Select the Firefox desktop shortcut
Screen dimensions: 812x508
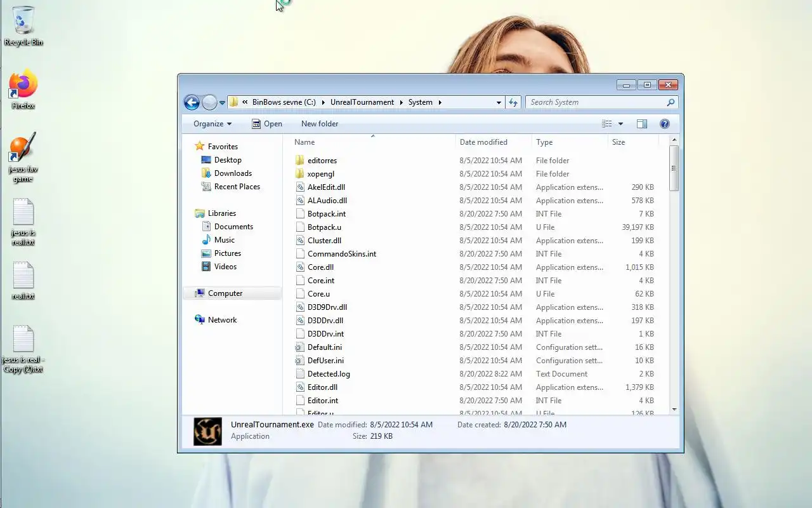(x=23, y=90)
